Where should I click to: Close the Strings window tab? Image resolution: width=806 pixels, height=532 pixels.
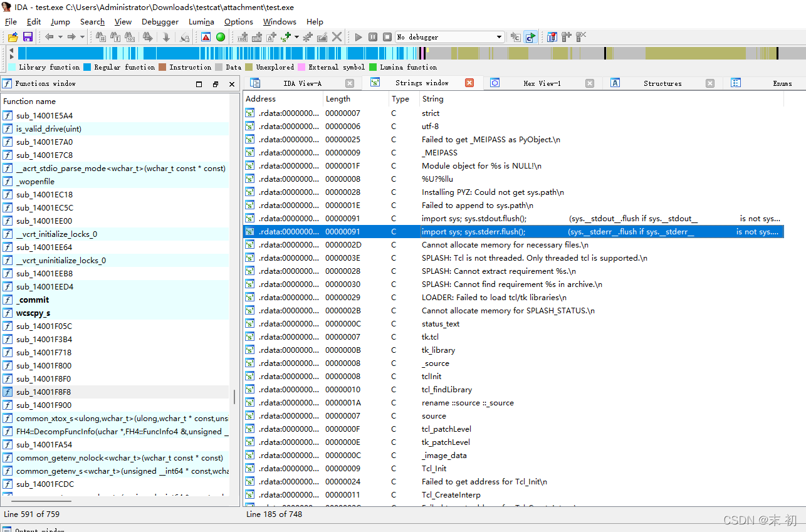coord(469,83)
